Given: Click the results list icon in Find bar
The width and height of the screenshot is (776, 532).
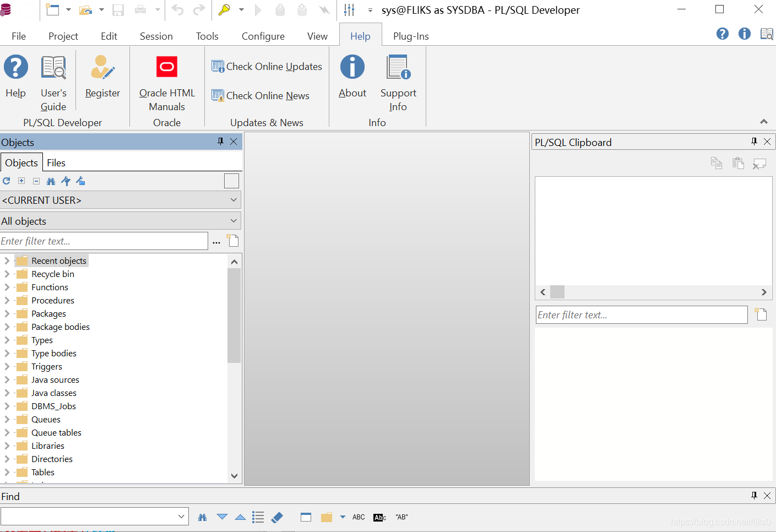Looking at the screenshot, I should point(258,517).
